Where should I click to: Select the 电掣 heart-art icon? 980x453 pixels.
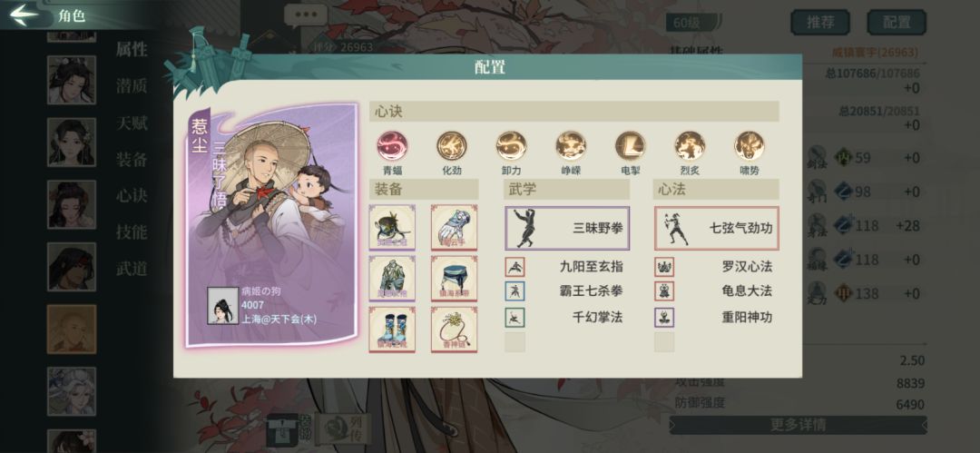630,146
